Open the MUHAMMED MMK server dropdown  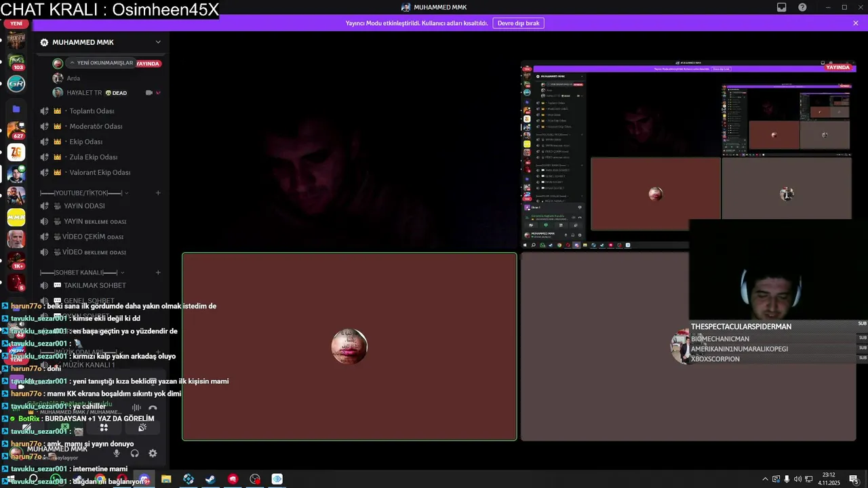pos(158,42)
